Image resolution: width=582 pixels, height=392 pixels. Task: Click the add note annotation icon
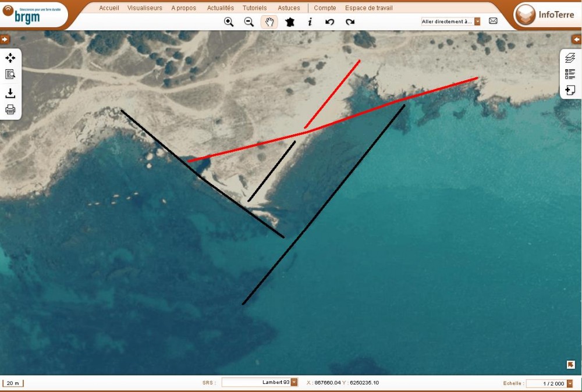pyautogui.click(x=570, y=90)
